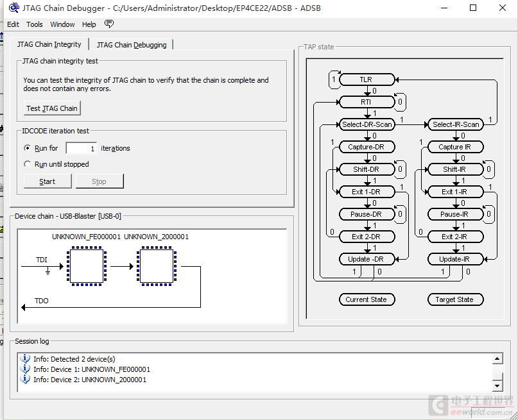Open the Tools menu
The height and width of the screenshot is (420, 518).
click(35, 24)
